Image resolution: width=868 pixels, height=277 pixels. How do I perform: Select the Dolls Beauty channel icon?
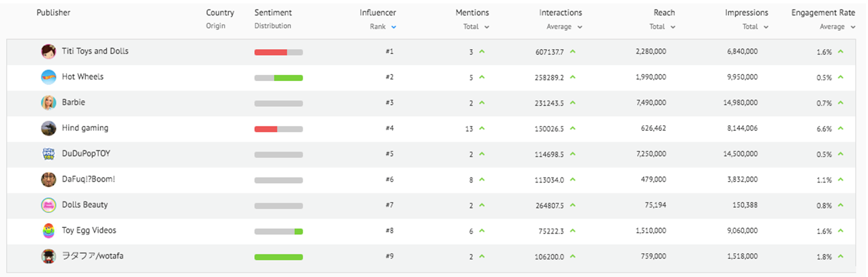48,205
